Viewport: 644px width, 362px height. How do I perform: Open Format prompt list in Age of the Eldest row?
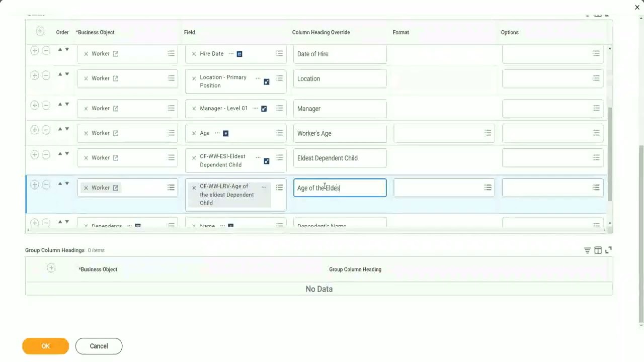click(488, 188)
